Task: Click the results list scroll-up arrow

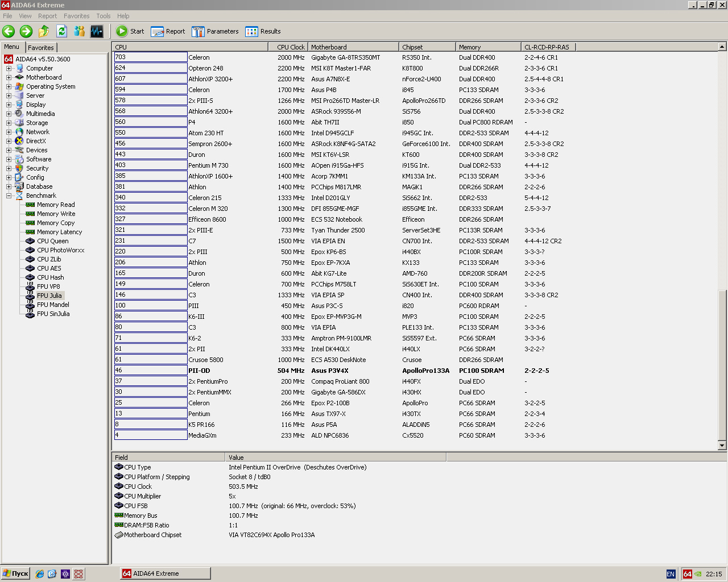Action: click(722, 47)
